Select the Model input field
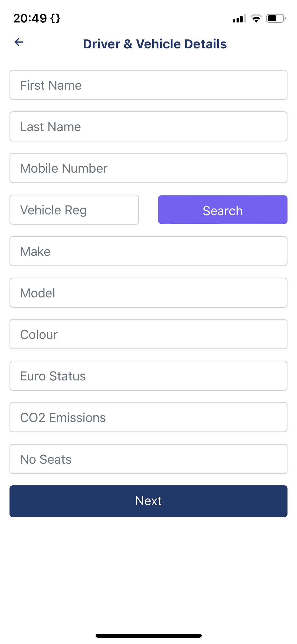 coord(148,293)
